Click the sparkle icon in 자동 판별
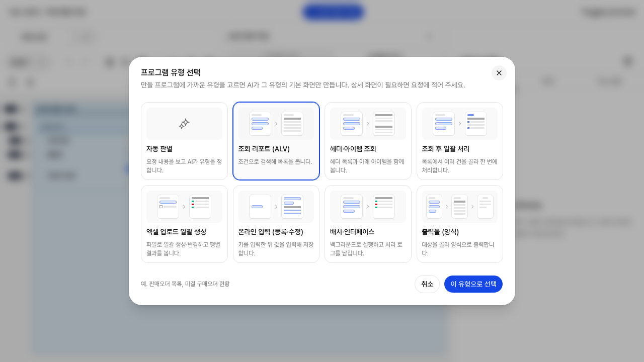The width and height of the screenshot is (644, 362). click(x=184, y=124)
